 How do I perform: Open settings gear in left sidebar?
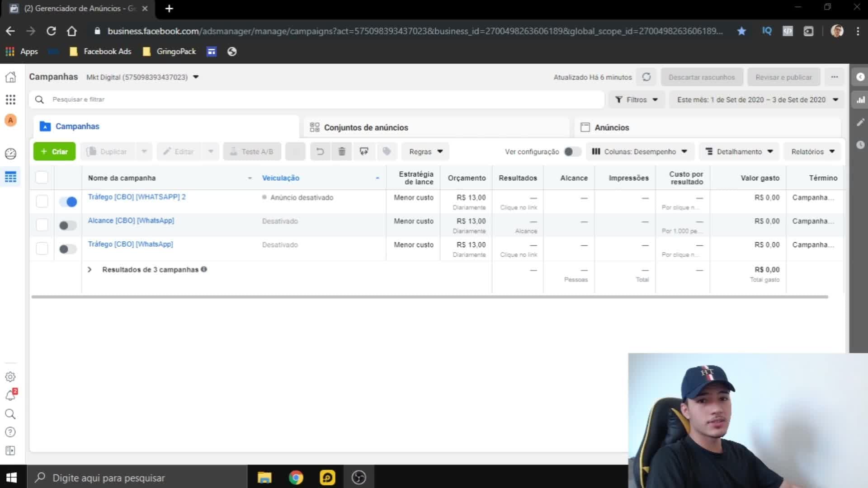10,376
